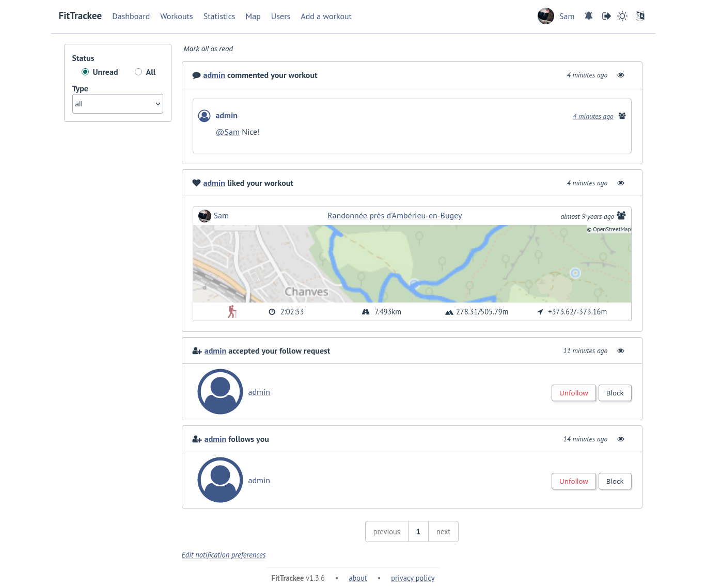706x588 pixels.
Task: Open the Users page
Action: click(280, 17)
